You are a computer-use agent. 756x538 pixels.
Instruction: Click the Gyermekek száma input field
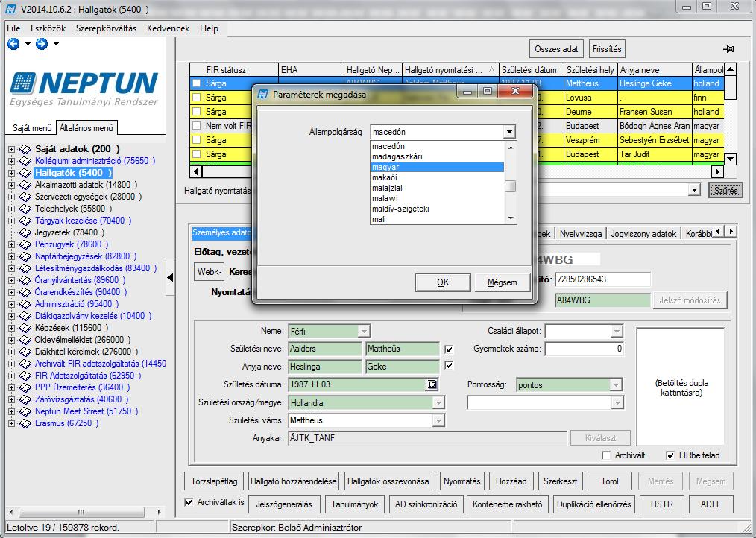pos(585,349)
